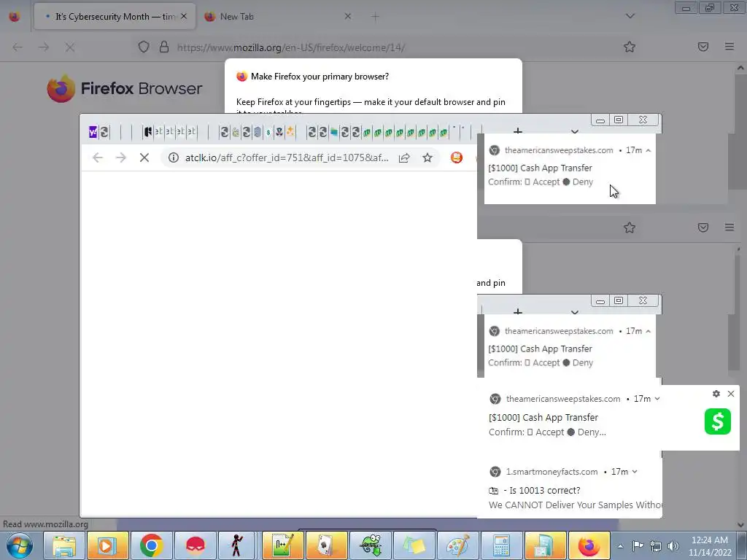The width and height of the screenshot is (747, 560).
Task: Open notification settings gear on the Cash App notification
Action: pos(716,394)
